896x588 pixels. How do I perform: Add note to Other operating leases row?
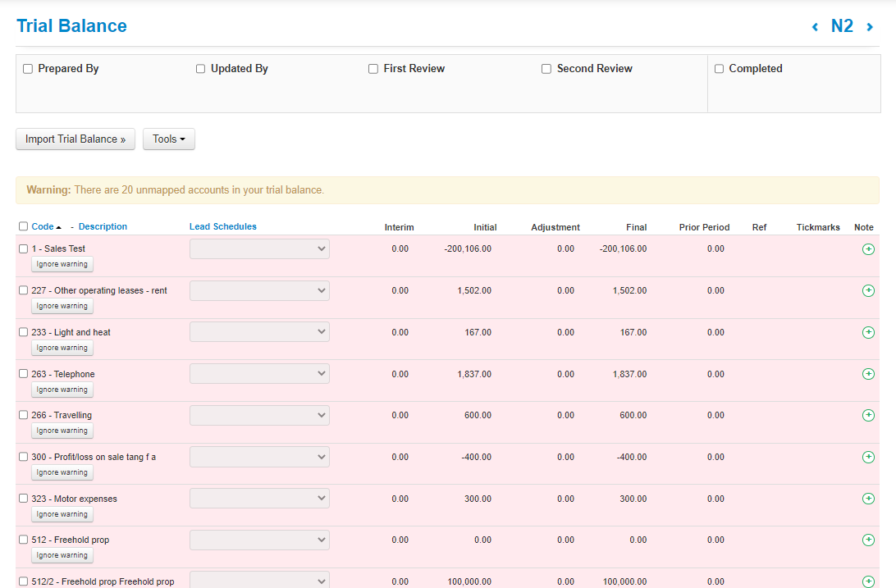(x=868, y=290)
